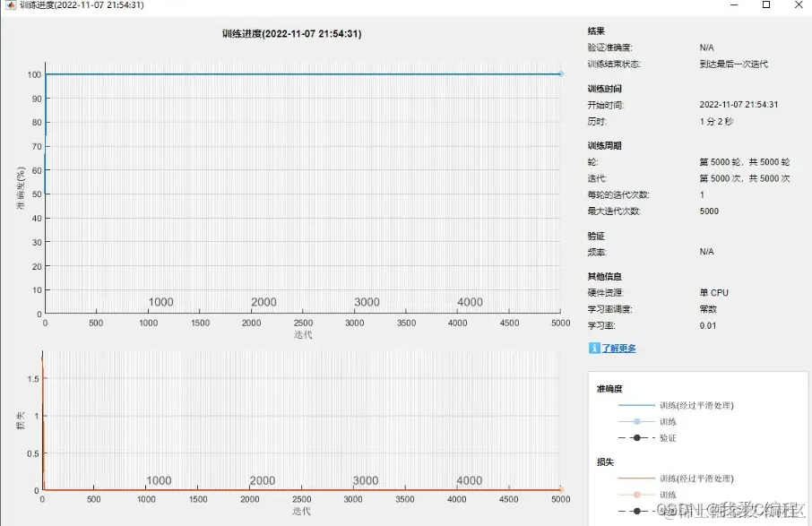Open the 了解更多 link

618,349
